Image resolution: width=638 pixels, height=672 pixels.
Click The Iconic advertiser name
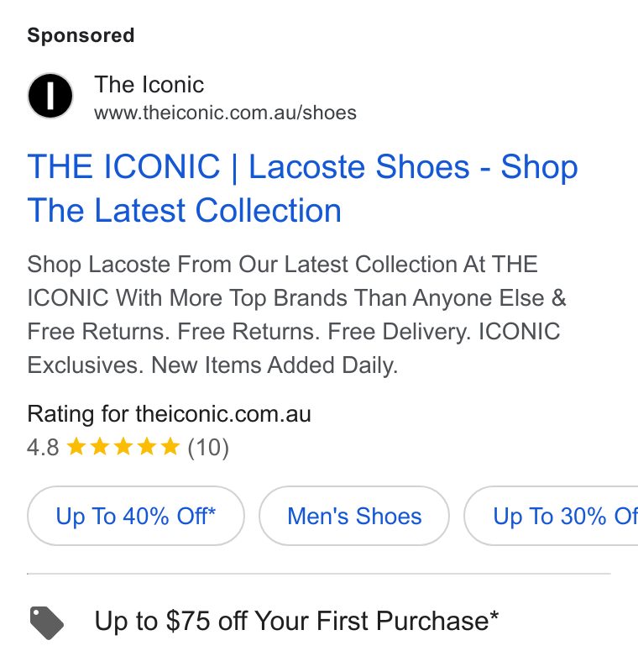coord(149,85)
